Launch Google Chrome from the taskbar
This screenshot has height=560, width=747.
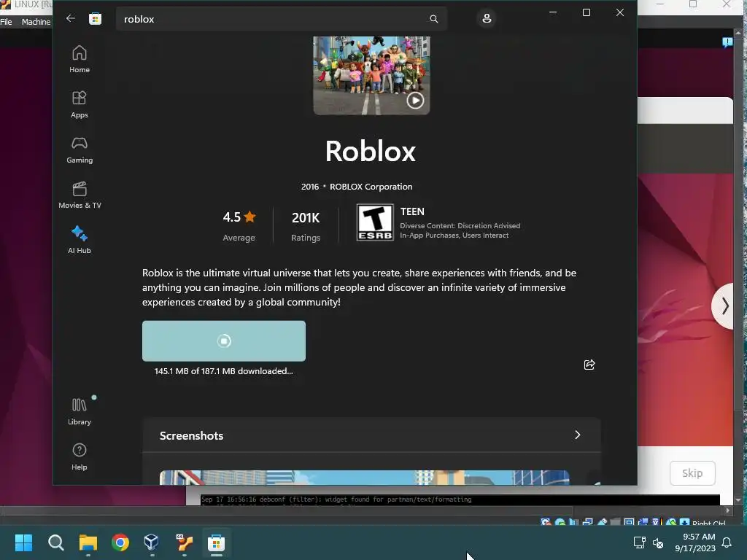click(x=120, y=542)
